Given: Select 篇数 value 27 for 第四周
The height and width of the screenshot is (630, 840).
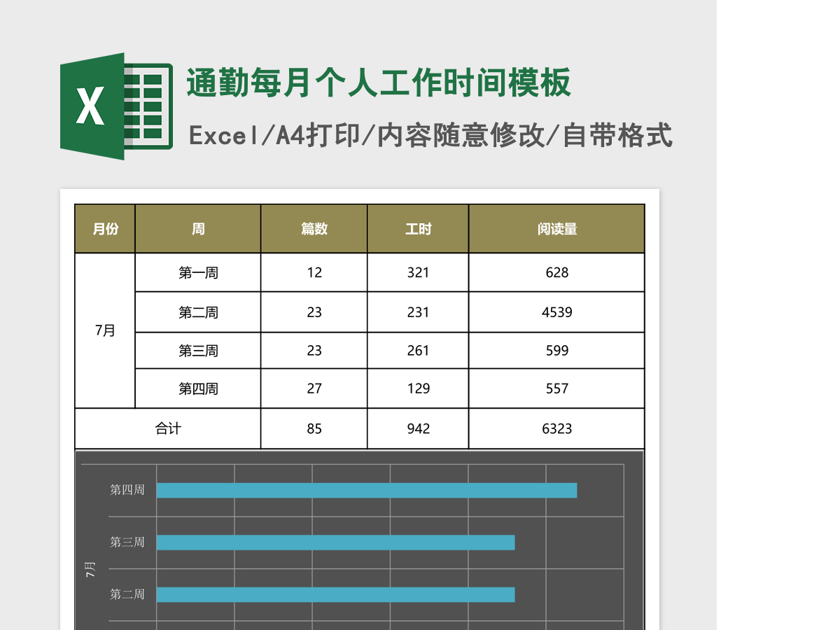Looking at the screenshot, I should pos(314,388).
